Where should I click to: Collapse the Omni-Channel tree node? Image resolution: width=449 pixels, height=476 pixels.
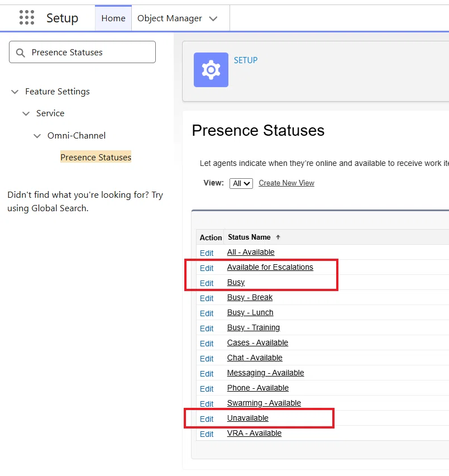[x=37, y=136]
